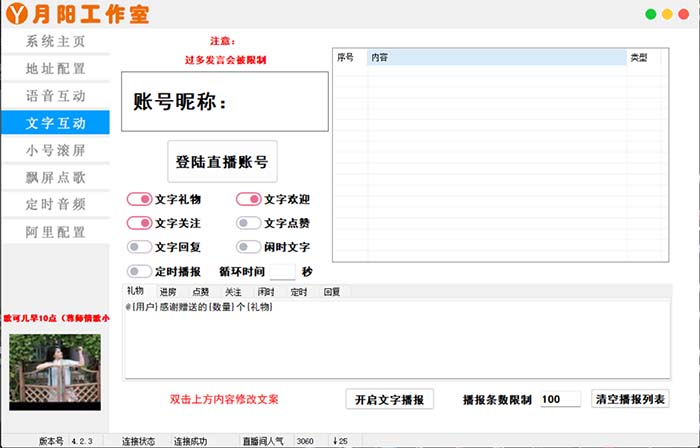The width and height of the screenshot is (700, 448).
Task: Click the 登陆直播账号 button
Action: [221, 161]
